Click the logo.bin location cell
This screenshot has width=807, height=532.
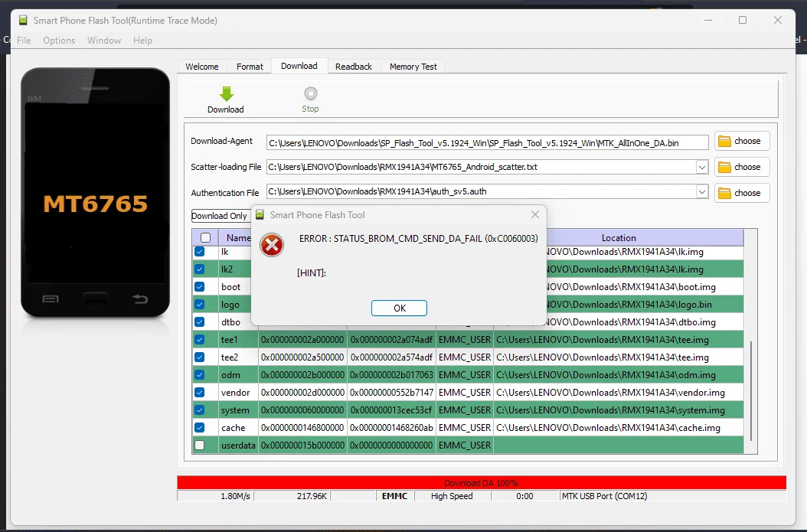click(x=644, y=305)
